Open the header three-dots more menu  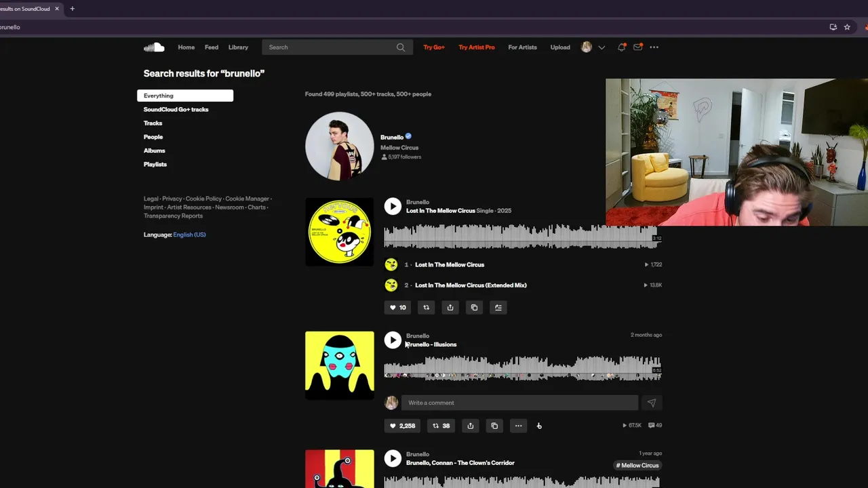click(654, 47)
